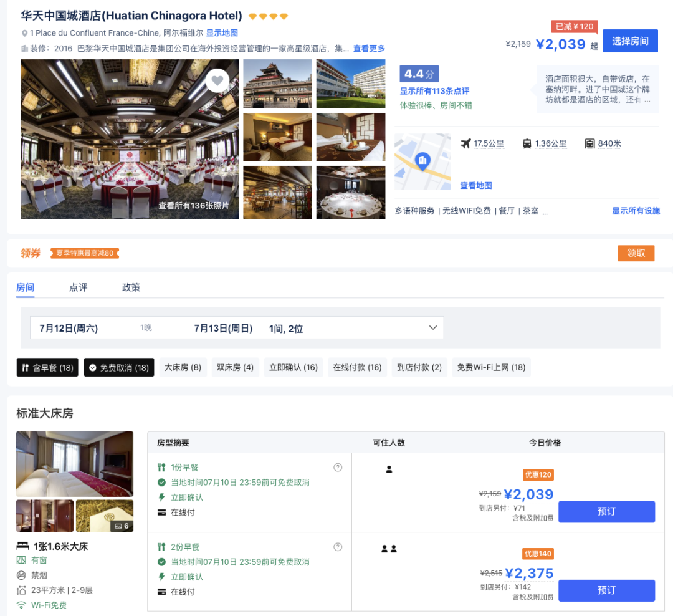Favorite the hotel with heart icon

pos(217,80)
